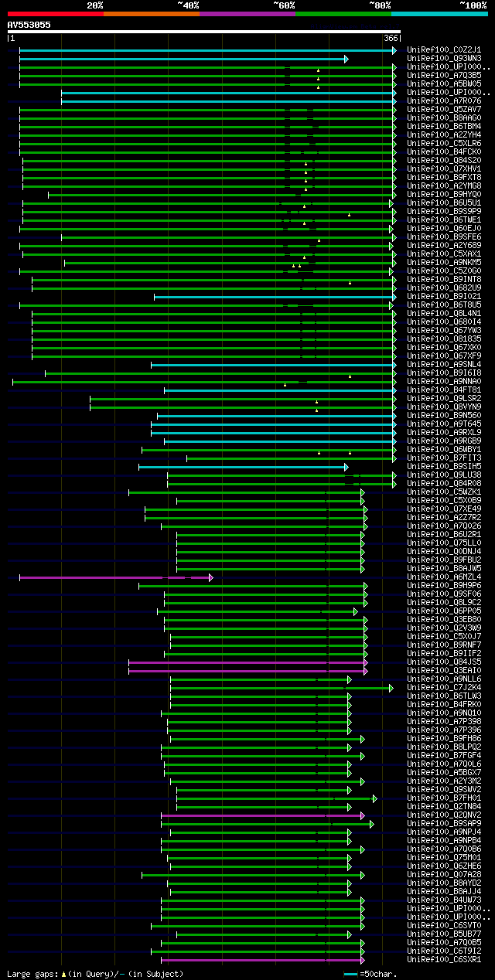Image resolution: width=495 pixels, height=980 pixels.
Task: Open the UniRef100_B5UB77 label
Action: [x=444, y=934]
